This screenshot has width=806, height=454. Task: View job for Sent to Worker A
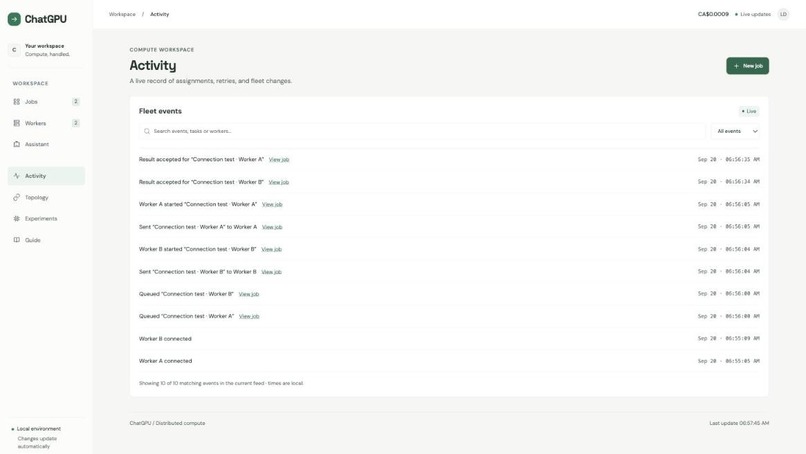click(x=272, y=227)
